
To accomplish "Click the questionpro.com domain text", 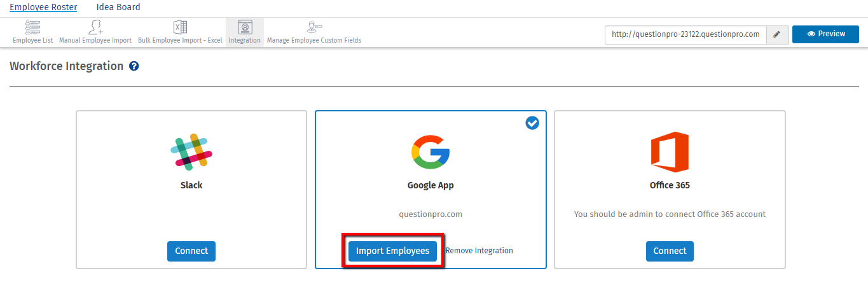I will 431,214.
